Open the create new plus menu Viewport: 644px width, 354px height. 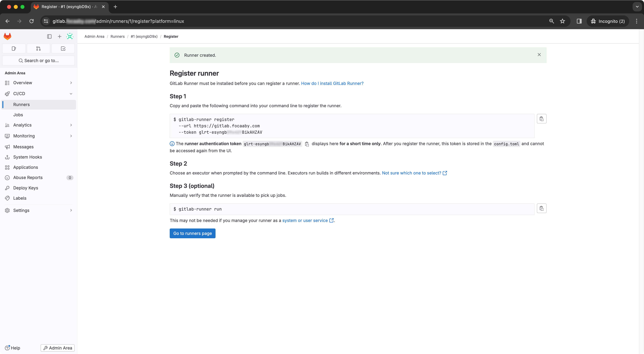click(60, 37)
